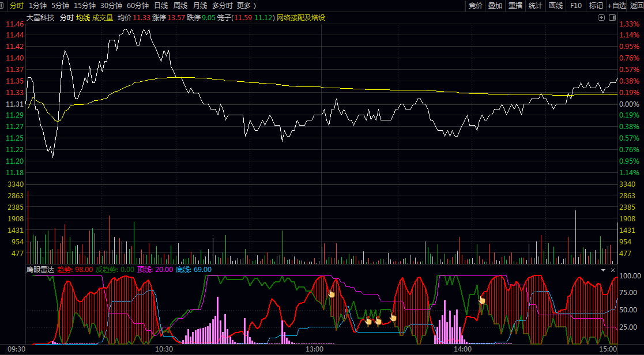644x355 pixels.
Task: Switch to the 日线 daily chart tab
Action: (x=161, y=6)
